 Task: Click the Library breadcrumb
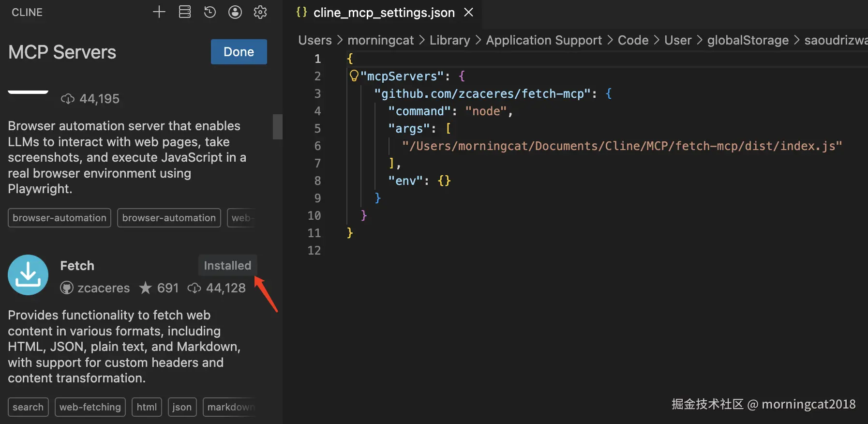click(x=450, y=40)
